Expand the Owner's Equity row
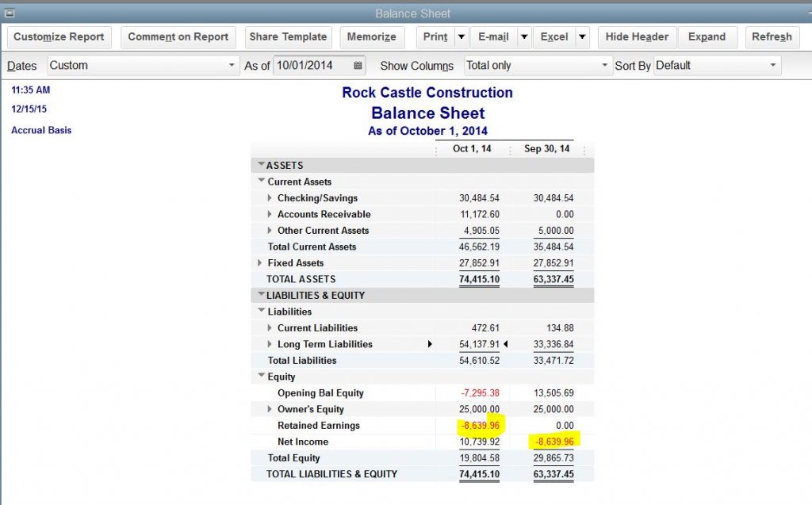This screenshot has height=505, width=812. pos(270,409)
